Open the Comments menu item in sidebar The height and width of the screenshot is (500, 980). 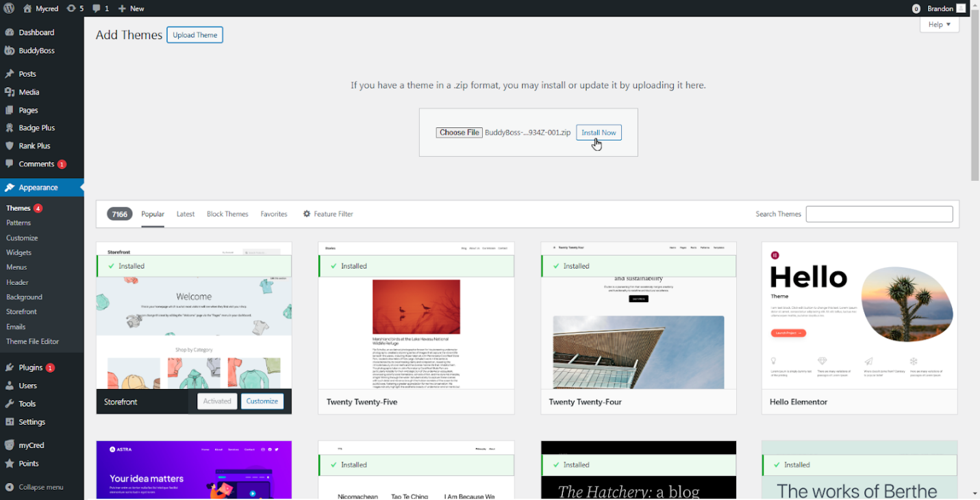pos(41,164)
